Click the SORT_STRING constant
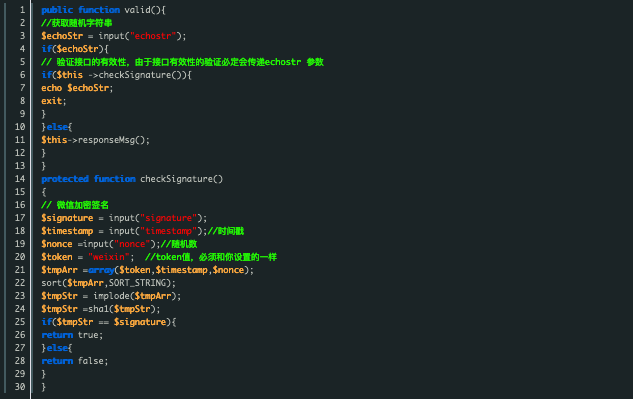 pos(137,283)
